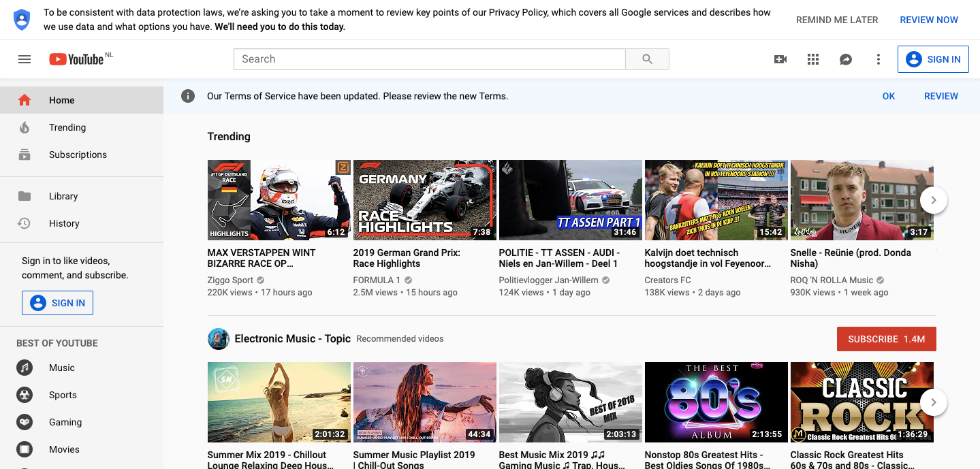Image resolution: width=980 pixels, height=469 pixels.
Task: Open Summer Mix 2019 beach thumbnail
Action: [x=279, y=402]
